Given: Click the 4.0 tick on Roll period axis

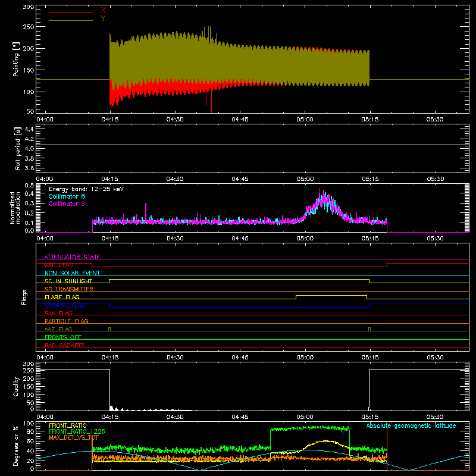Looking at the screenshot, I should coord(29,149).
